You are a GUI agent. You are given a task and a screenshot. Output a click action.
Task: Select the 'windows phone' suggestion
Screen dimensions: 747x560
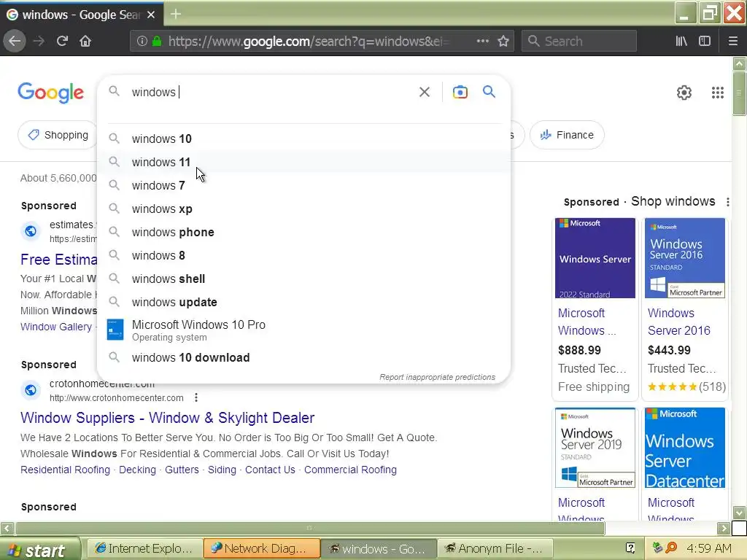(x=303, y=232)
